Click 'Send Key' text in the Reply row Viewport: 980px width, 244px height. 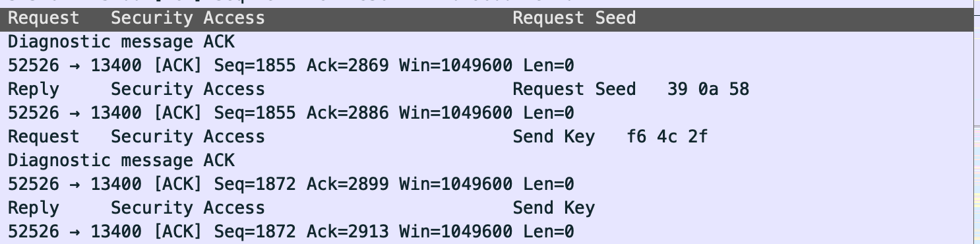554,208
